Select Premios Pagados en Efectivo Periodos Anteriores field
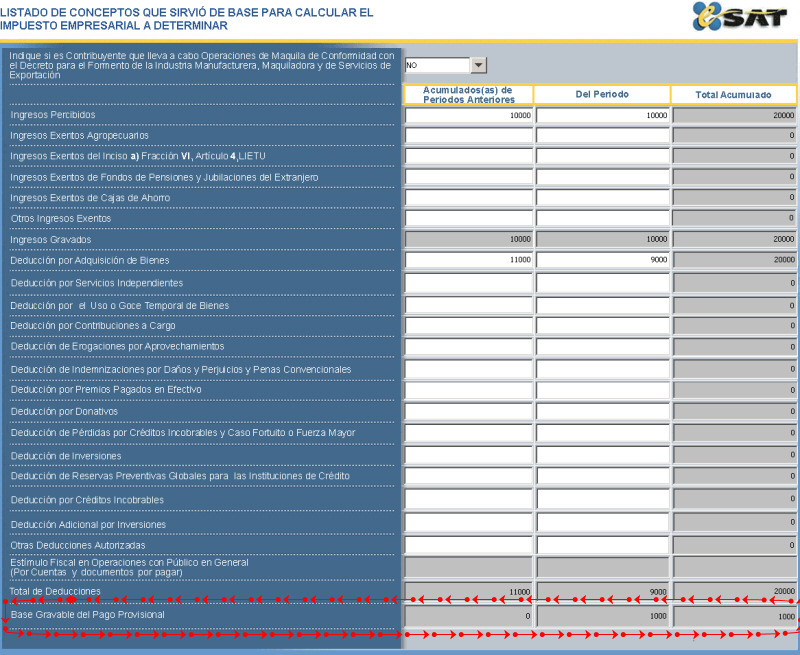 click(x=469, y=390)
